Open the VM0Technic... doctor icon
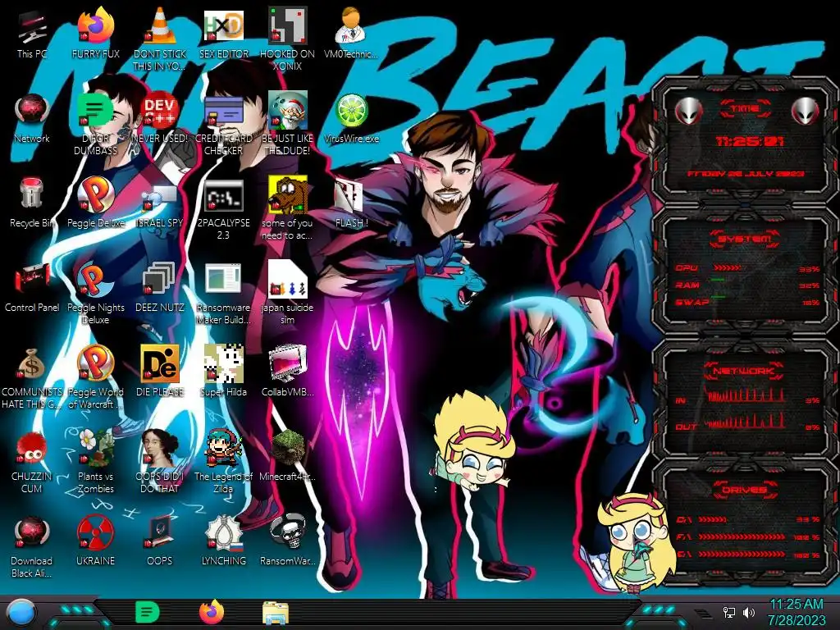 (x=351, y=34)
